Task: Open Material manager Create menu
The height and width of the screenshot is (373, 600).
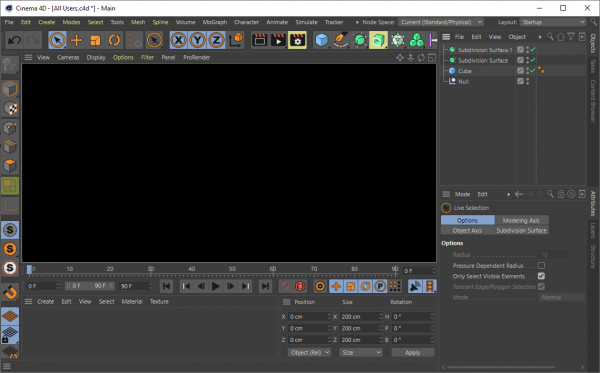Action: pyautogui.click(x=46, y=301)
